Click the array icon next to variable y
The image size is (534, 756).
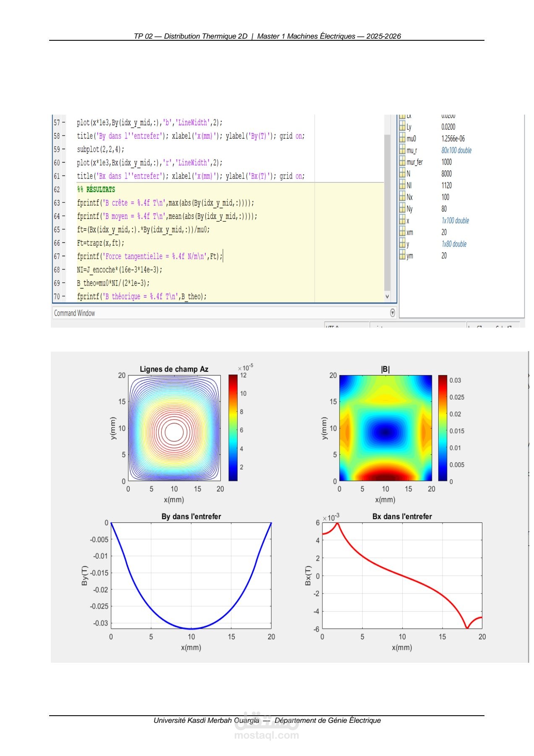click(402, 244)
